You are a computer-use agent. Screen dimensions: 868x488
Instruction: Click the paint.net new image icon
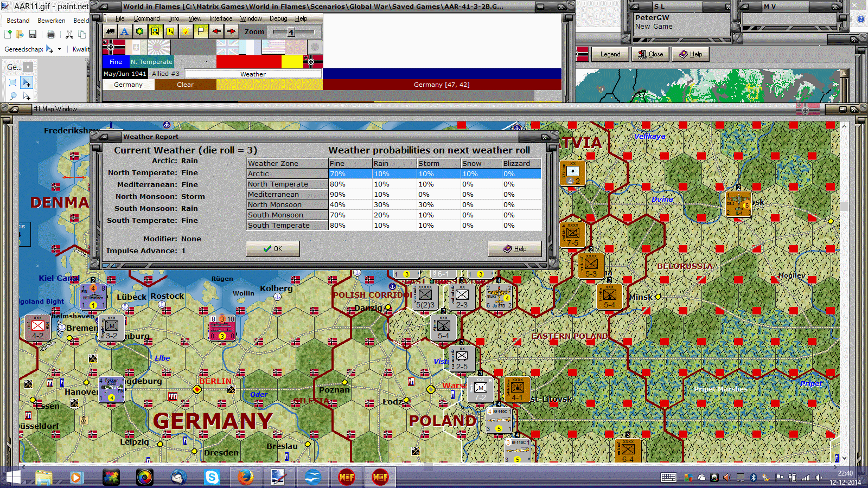click(8, 34)
